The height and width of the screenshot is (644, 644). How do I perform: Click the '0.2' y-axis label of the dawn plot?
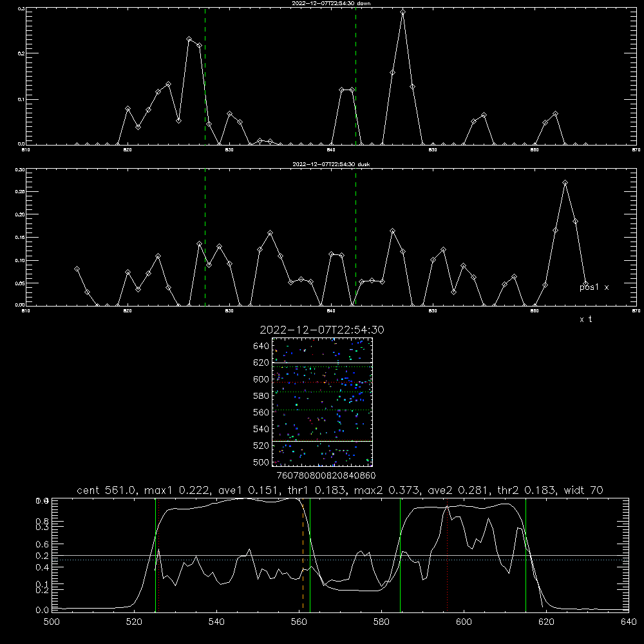click(x=22, y=53)
